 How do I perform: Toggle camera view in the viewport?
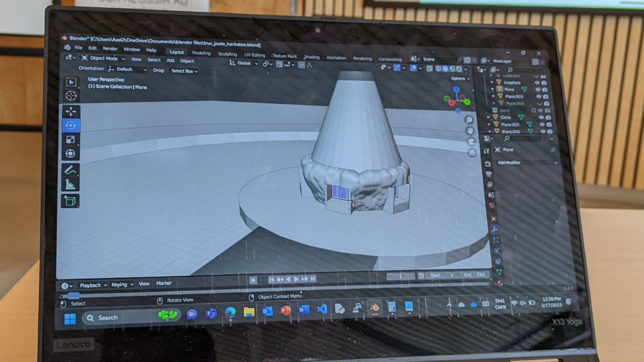pyautogui.click(x=471, y=141)
